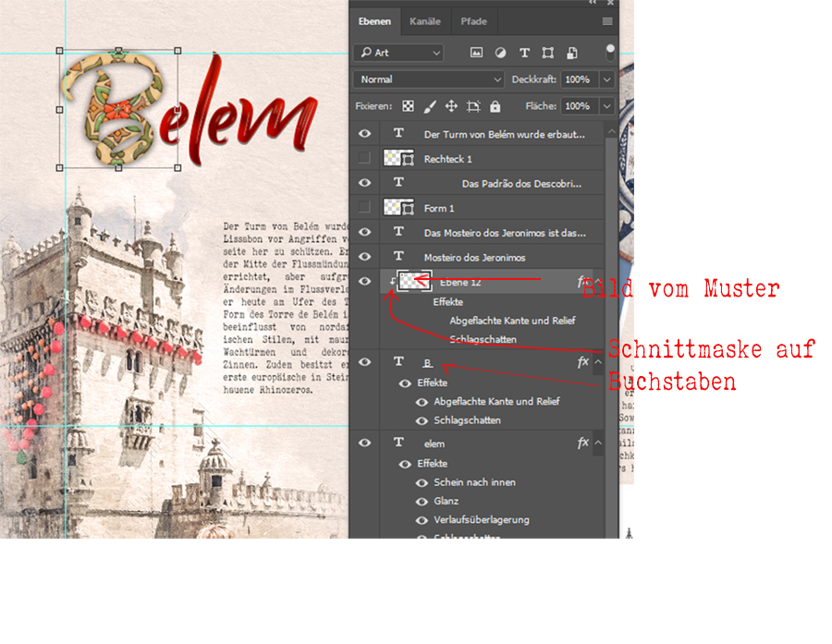
Task: Show the hidden Rechteck 1 layer
Action: (x=364, y=159)
